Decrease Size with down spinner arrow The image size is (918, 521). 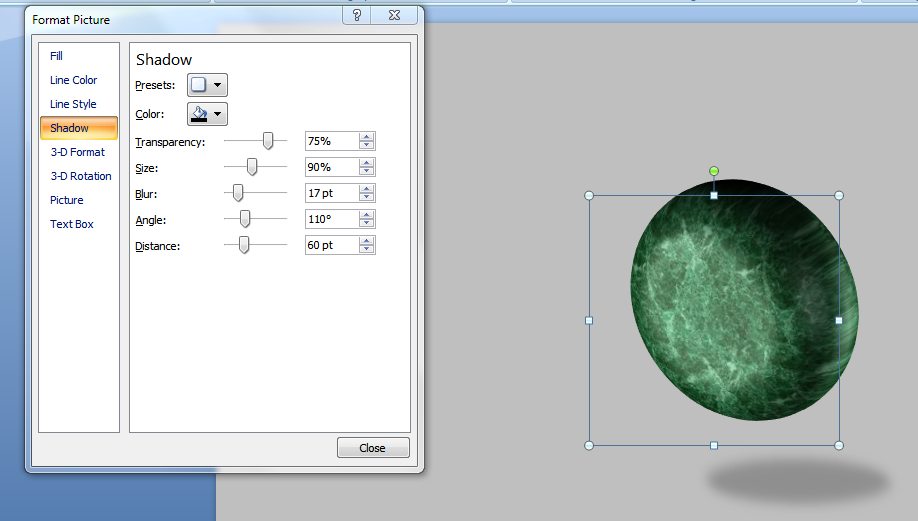[366, 171]
